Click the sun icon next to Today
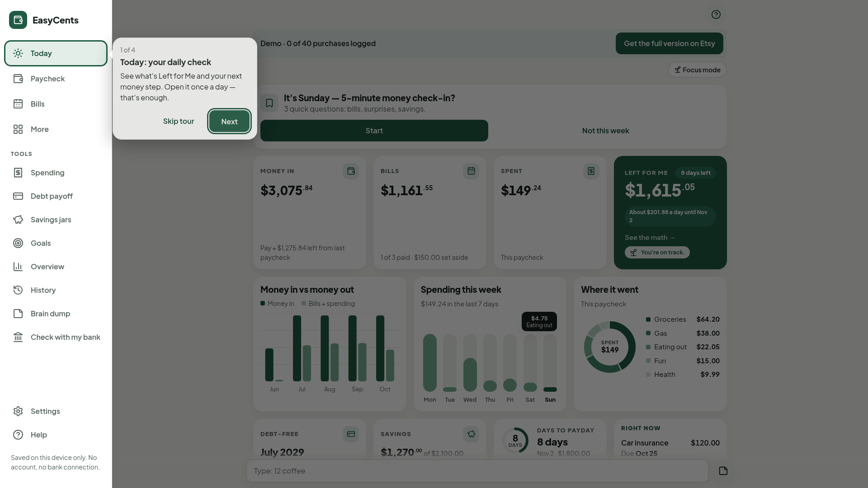Viewport: 868px width, 488px height. tap(18, 53)
